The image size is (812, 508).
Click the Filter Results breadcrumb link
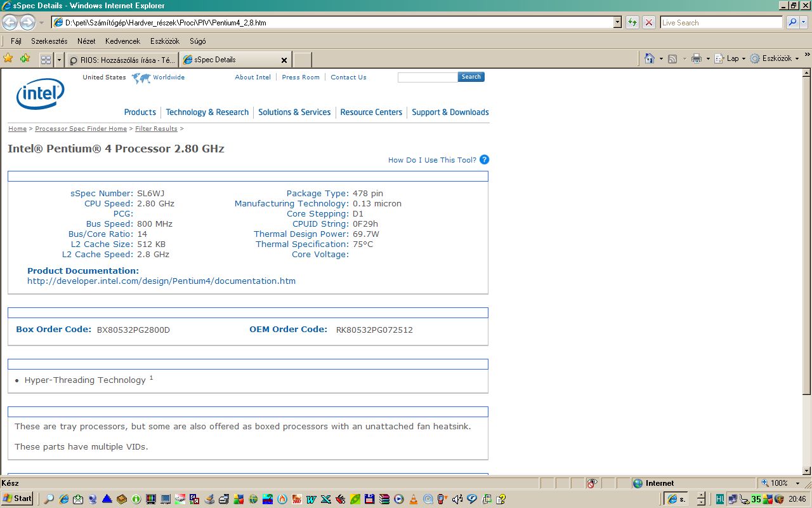[156, 129]
